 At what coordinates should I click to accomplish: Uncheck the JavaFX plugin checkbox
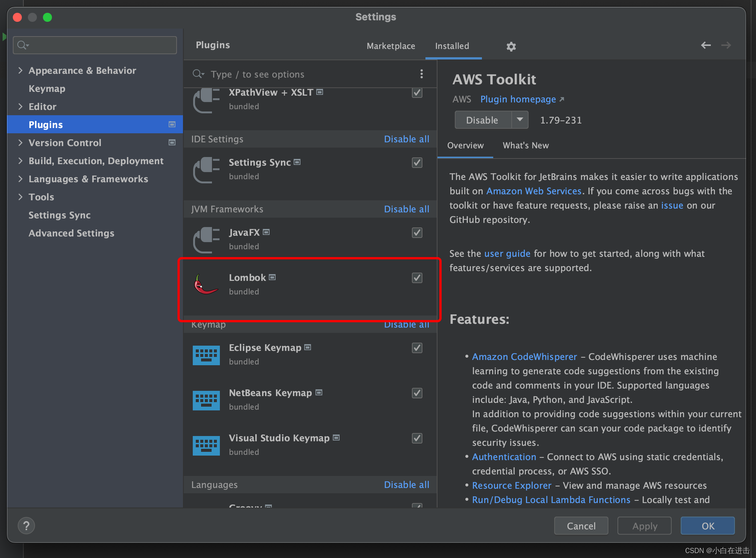click(x=417, y=233)
